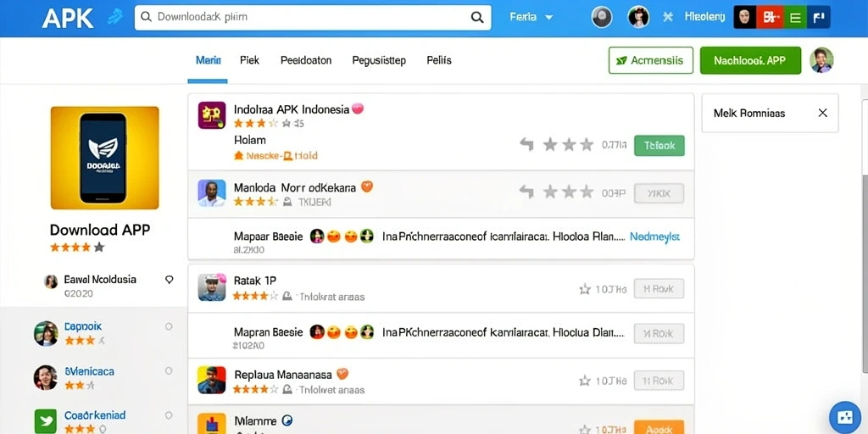Click the pink heart after Indolraa APK Indonesia
The height and width of the screenshot is (434, 868).
358,108
